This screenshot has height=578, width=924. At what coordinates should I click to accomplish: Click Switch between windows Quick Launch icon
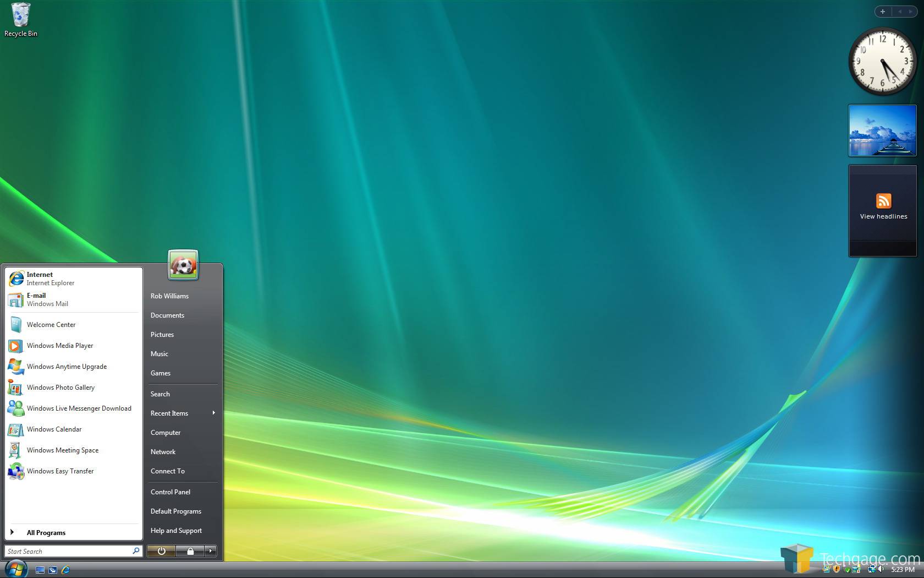[53, 570]
